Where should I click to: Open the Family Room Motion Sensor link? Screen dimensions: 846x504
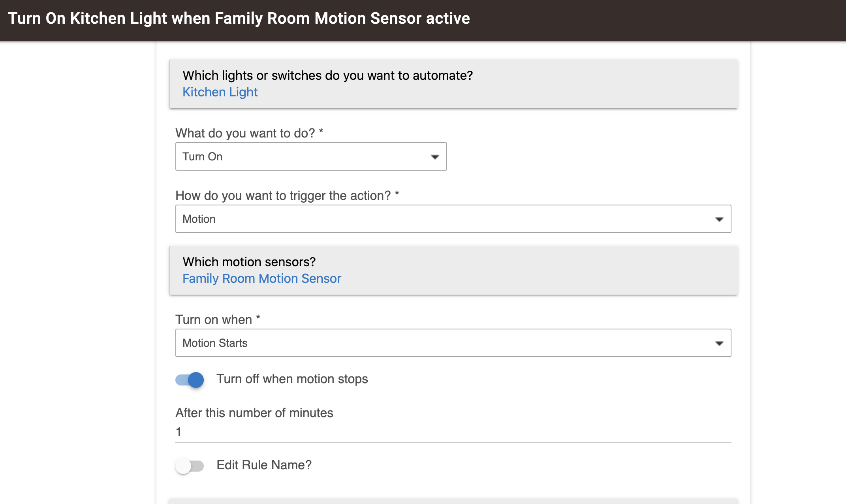(x=262, y=278)
